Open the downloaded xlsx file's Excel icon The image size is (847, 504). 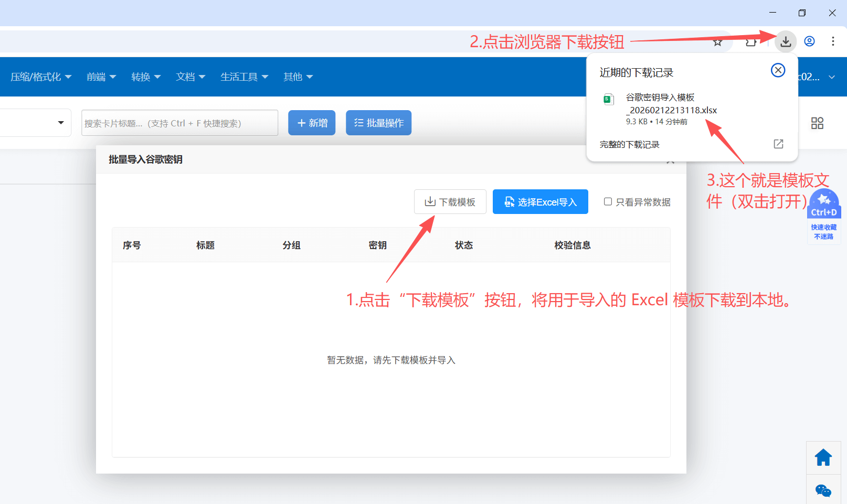point(608,99)
